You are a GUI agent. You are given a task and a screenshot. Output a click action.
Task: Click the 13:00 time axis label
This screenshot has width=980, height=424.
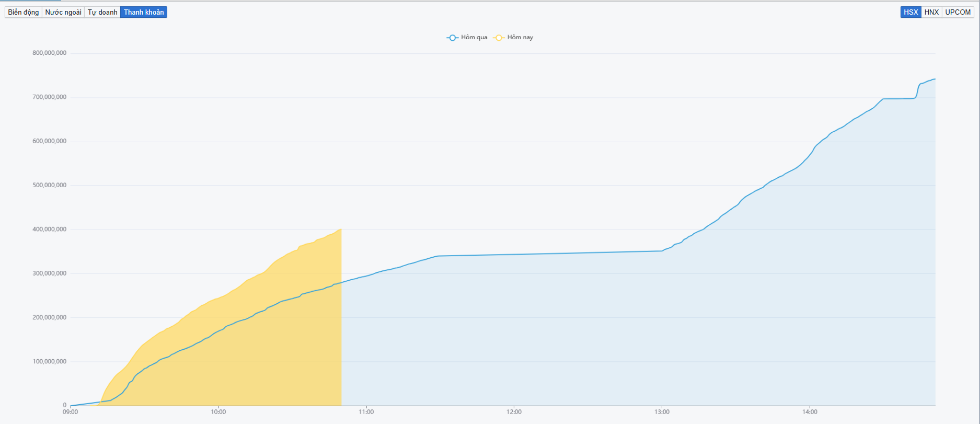pyautogui.click(x=662, y=412)
